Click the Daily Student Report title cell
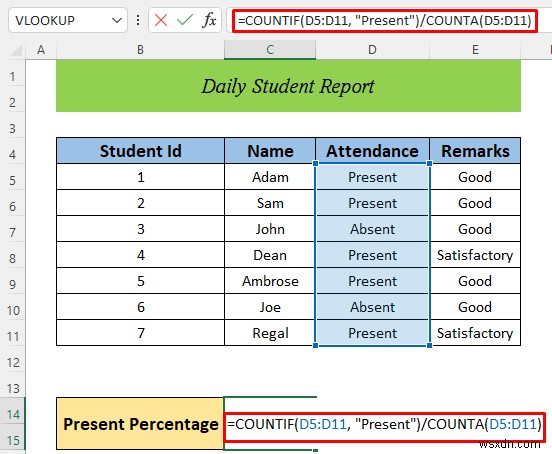Image resolution: width=552 pixels, height=454 pixels. tap(288, 86)
